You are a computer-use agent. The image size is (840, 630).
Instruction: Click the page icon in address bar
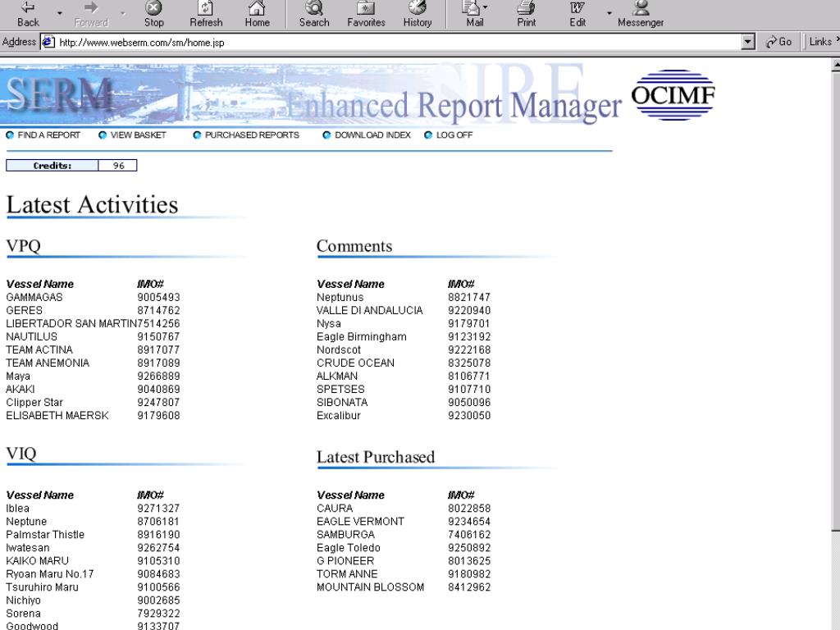(48, 43)
